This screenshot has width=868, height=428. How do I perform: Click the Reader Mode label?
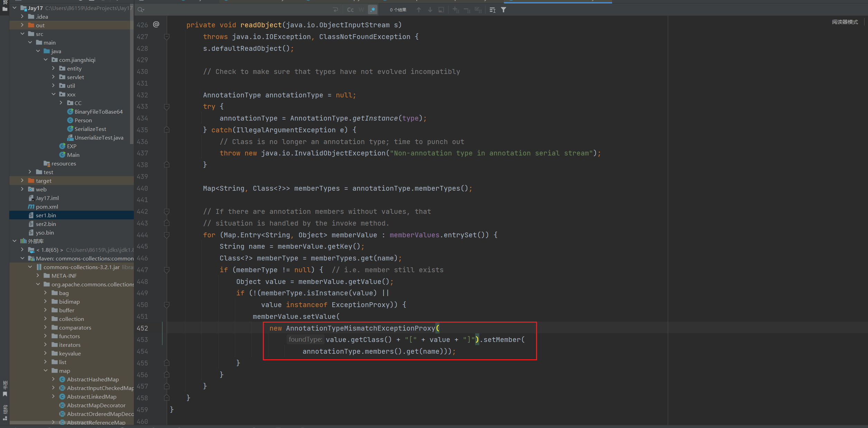(844, 22)
